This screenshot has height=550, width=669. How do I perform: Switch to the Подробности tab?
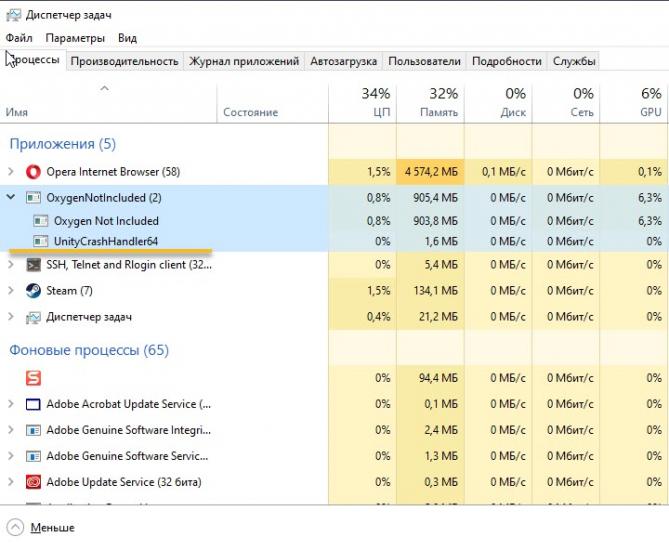pos(507,61)
